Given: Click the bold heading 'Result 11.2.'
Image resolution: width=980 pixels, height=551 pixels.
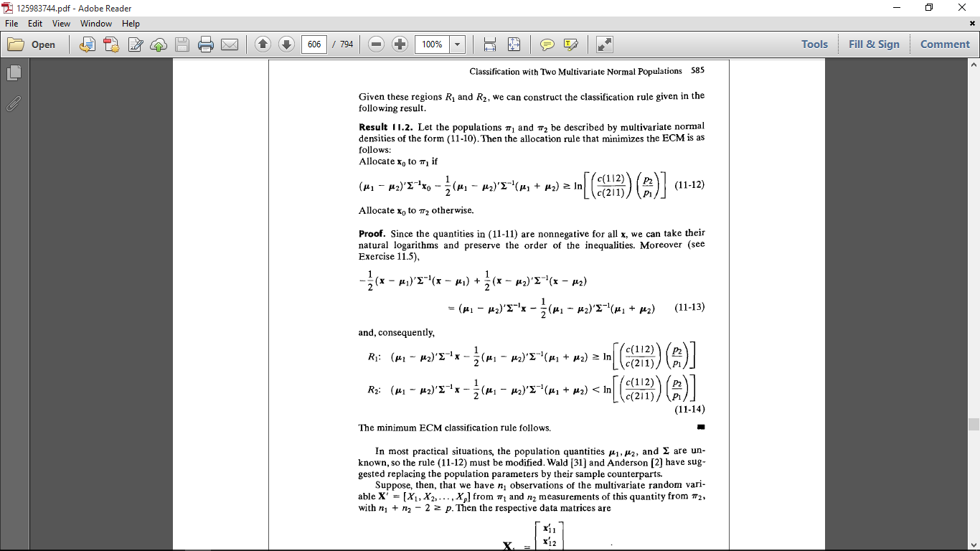Looking at the screenshot, I should click(384, 127).
